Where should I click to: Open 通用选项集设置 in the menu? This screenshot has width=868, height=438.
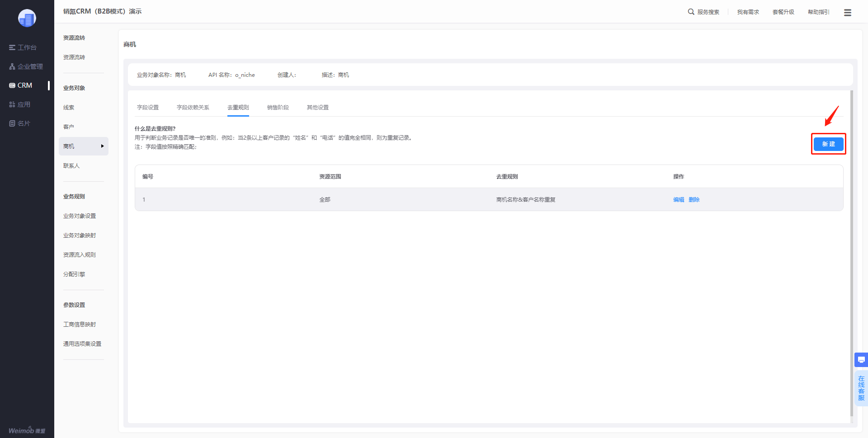coord(82,344)
